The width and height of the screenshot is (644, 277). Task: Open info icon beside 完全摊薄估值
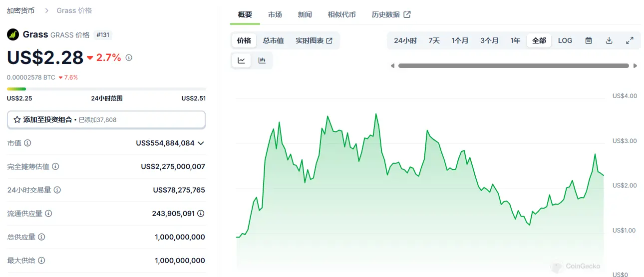[55, 166]
